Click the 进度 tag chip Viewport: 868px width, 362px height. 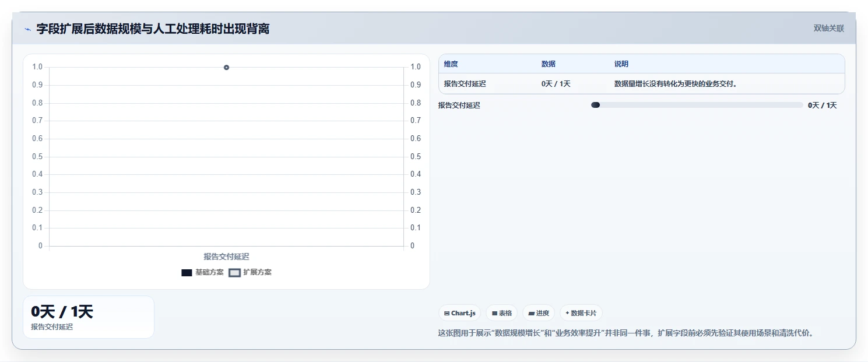point(539,313)
